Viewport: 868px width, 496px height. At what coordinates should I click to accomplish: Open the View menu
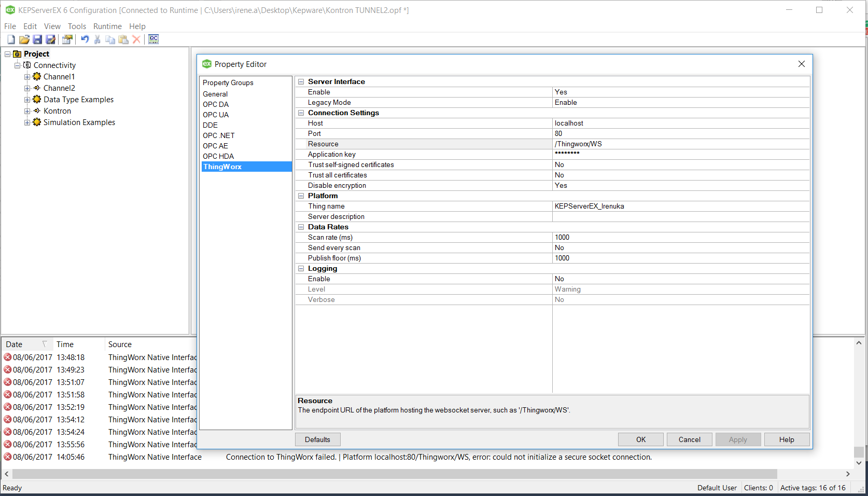point(52,26)
